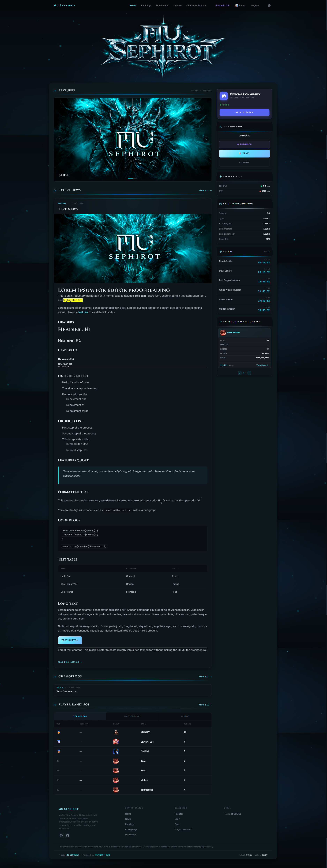Click Logout in the top navigation
The height and width of the screenshot is (868, 327).
click(255, 5)
